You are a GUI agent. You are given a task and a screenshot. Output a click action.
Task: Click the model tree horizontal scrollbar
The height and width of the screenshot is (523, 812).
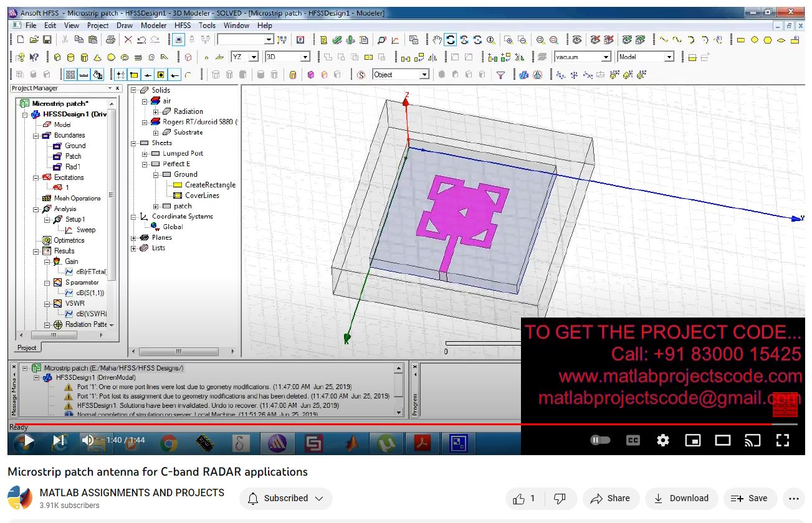(184, 352)
